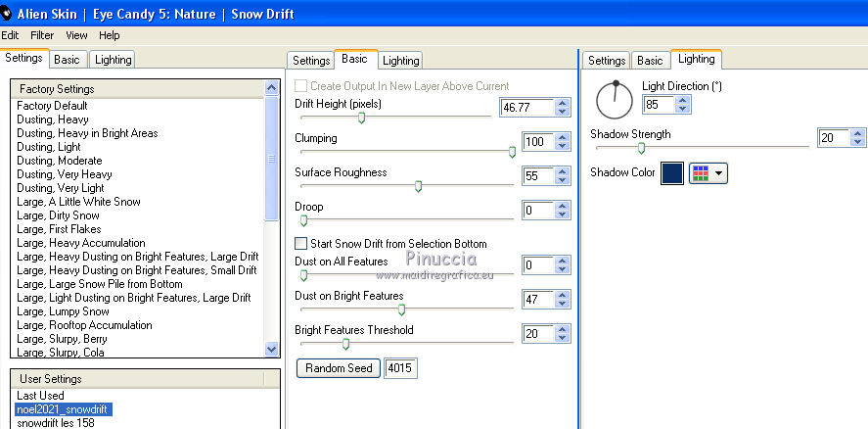Click the random seed value field 4015
This screenshot has height=429, width=868.
tap(400, 368)
